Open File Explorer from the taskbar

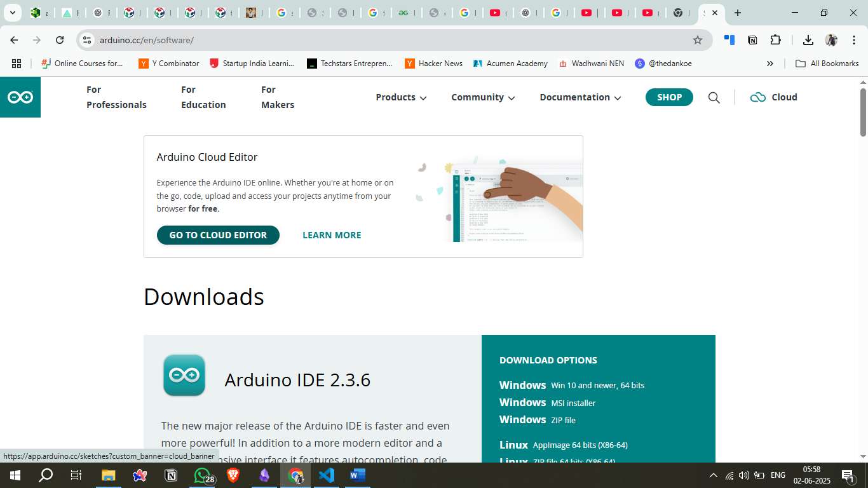click(x=109, y=475)
